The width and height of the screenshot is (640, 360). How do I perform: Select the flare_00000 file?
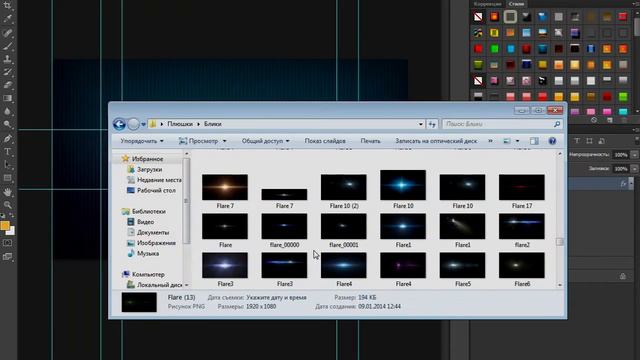(284, 231)
